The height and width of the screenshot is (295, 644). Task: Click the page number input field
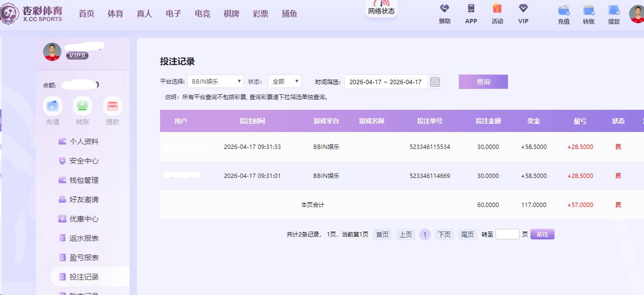[x=507, y=235]
